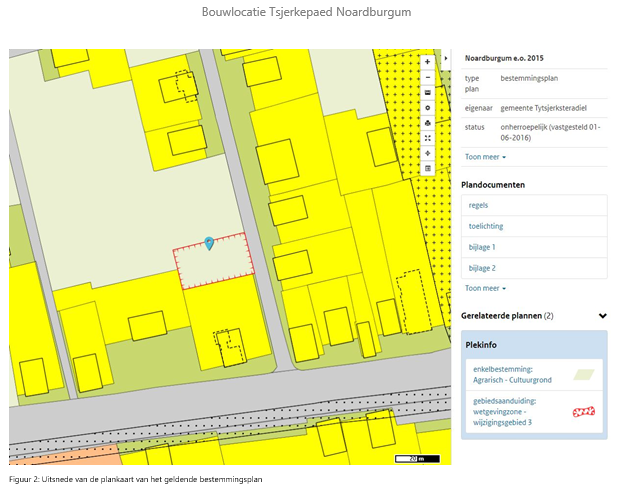Viewport: 620px width, 492px height.
Task: Click the status text 'onherroepelijk (vastgesteld 01-06-2016)'
Action: coord(550,132)
